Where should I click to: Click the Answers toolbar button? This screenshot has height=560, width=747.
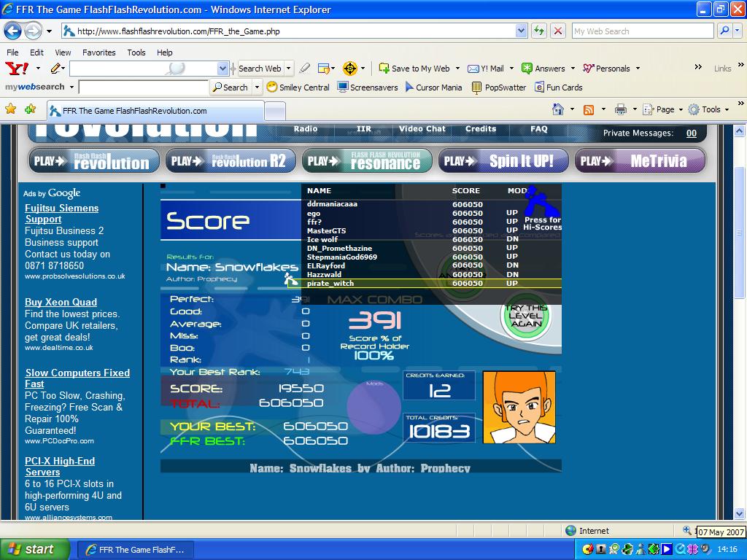[543, 69]
